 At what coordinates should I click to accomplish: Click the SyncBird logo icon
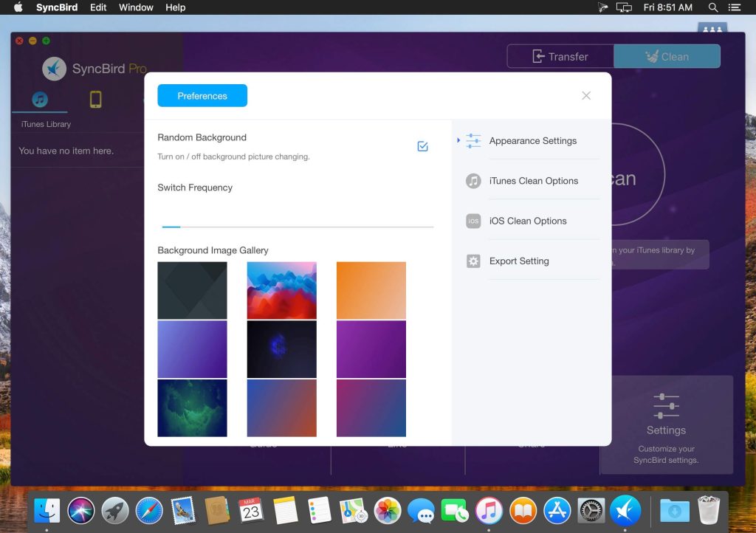point(54,69)
